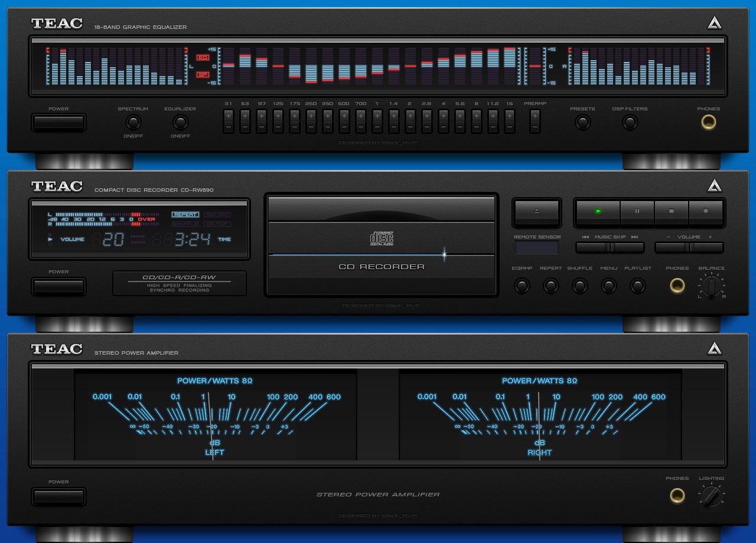
Task: Click the triangle logo on the CD recorder
Action: tap(715, 185)
